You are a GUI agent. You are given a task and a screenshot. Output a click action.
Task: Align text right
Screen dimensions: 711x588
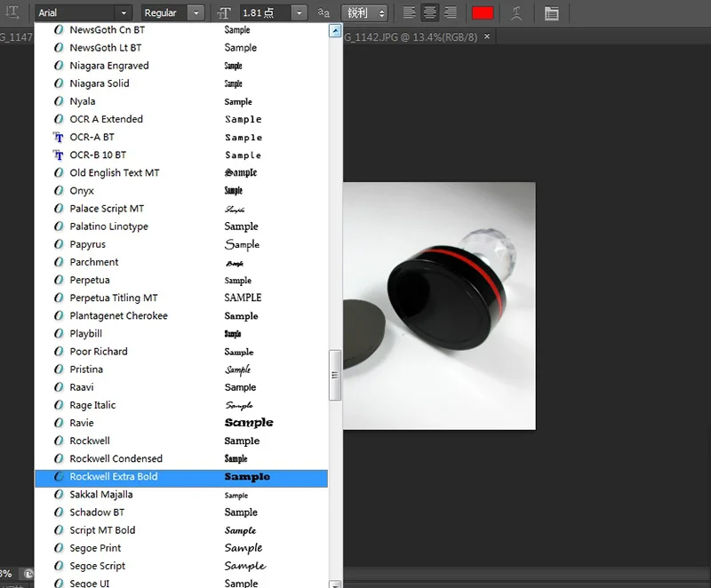coord(451,12)
